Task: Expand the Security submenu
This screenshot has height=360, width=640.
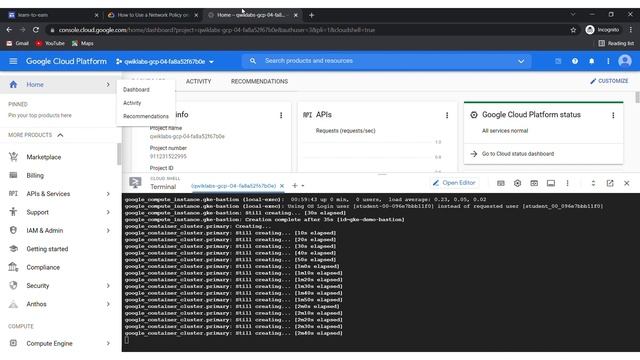Action: tap(108, 286)
